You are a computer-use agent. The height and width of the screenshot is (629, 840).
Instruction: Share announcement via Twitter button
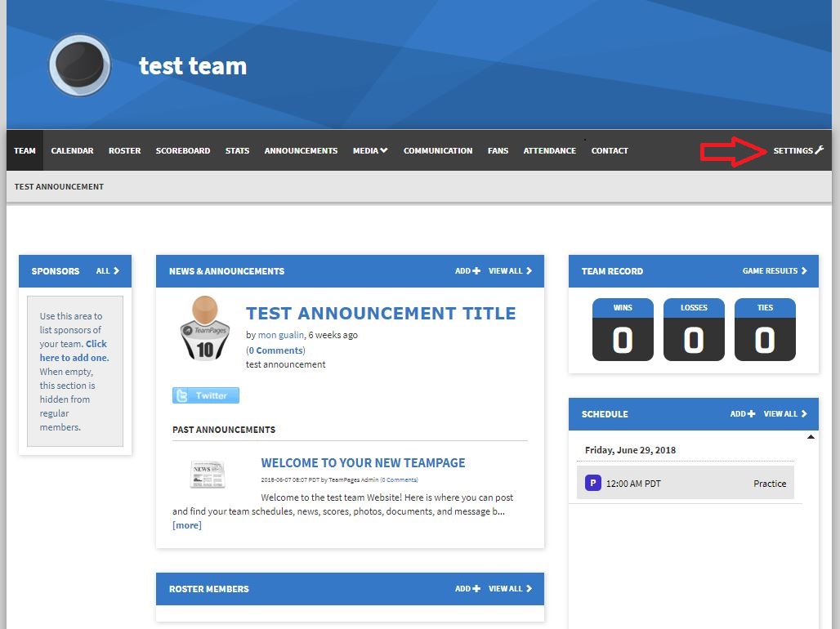click(x=206, y=395)
